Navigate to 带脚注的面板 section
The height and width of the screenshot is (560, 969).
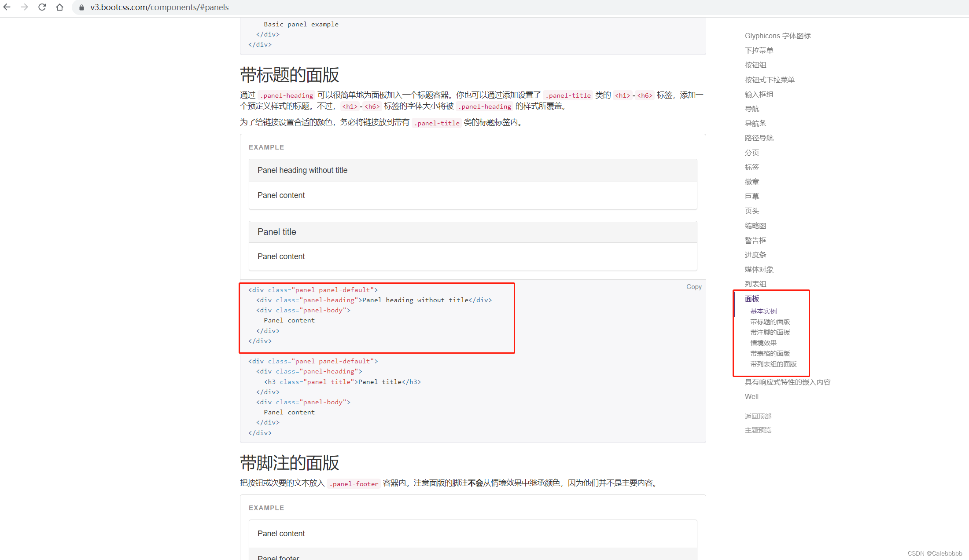tap(769, 332)
